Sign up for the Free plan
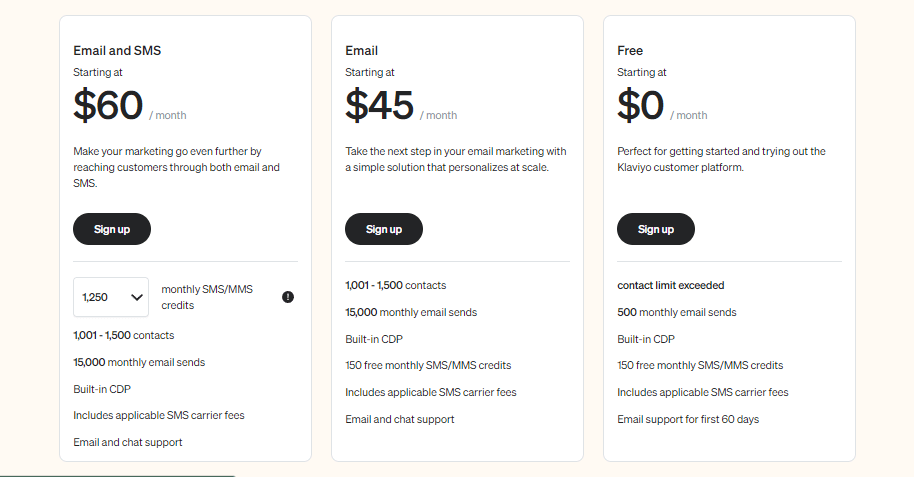Viewport: 914px width, 477px height. (x=656, y=229)
